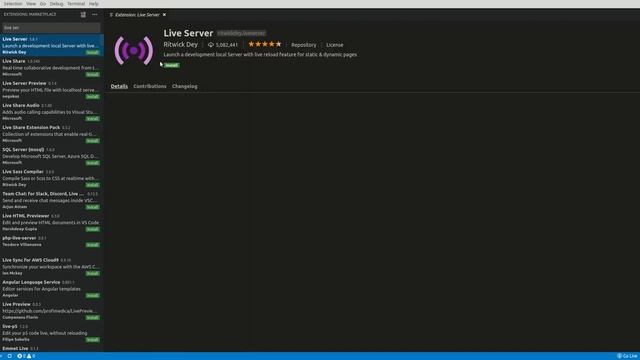
Task: Click the Ritwick Dey publisher name in details
Action: point(180,44)
